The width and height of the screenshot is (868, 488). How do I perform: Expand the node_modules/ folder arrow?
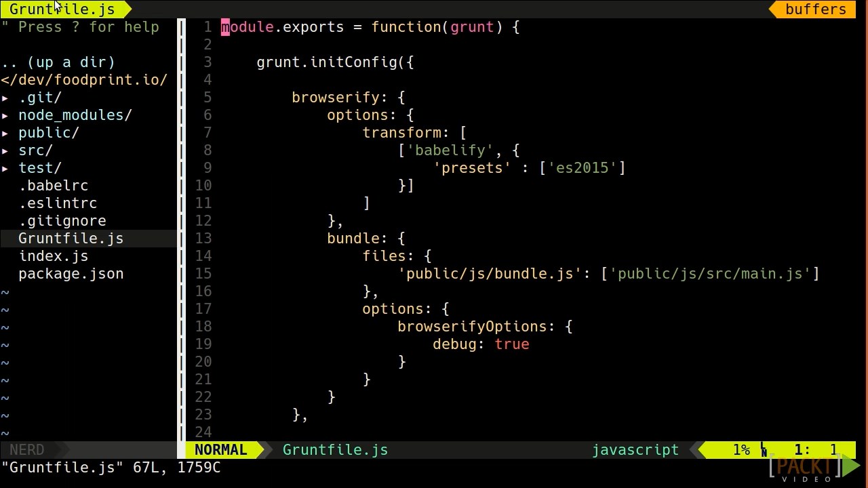[5, 115]
